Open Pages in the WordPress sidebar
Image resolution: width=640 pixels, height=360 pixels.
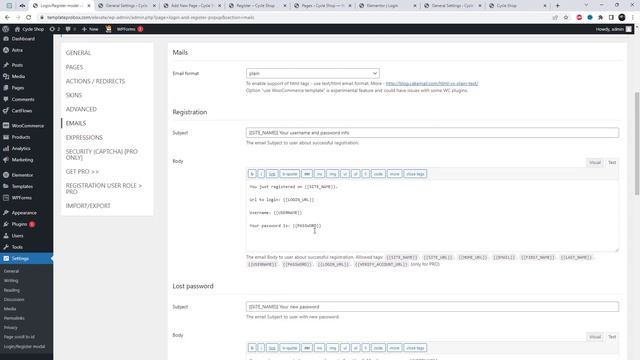[18, 88]
